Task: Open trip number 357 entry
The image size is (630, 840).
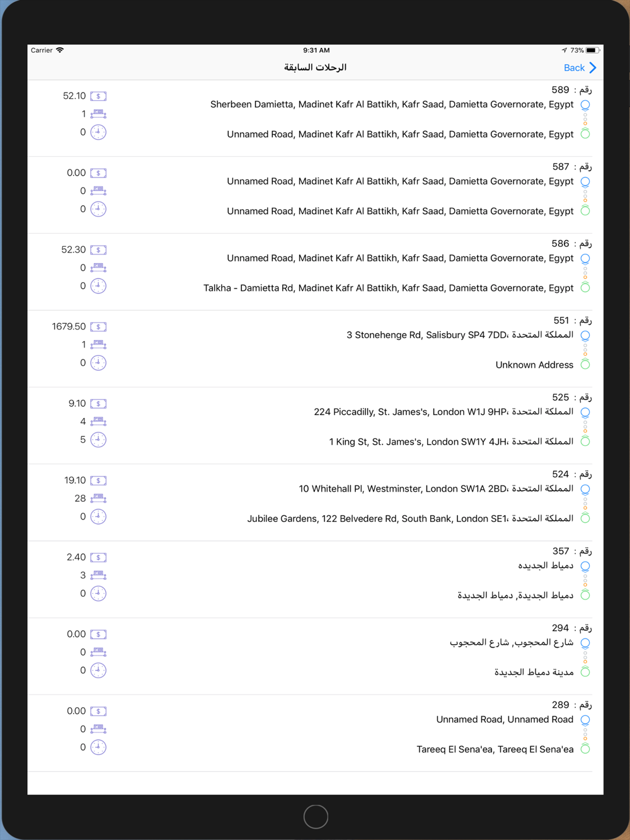Action: [x=315, y=579]
